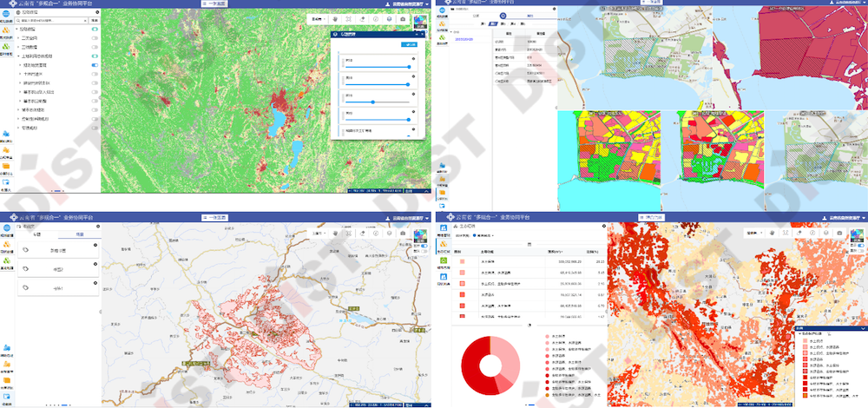Toggle the topmost layer switch in the layer tree
Screen dimensions: 868x408
click(95, 29)
